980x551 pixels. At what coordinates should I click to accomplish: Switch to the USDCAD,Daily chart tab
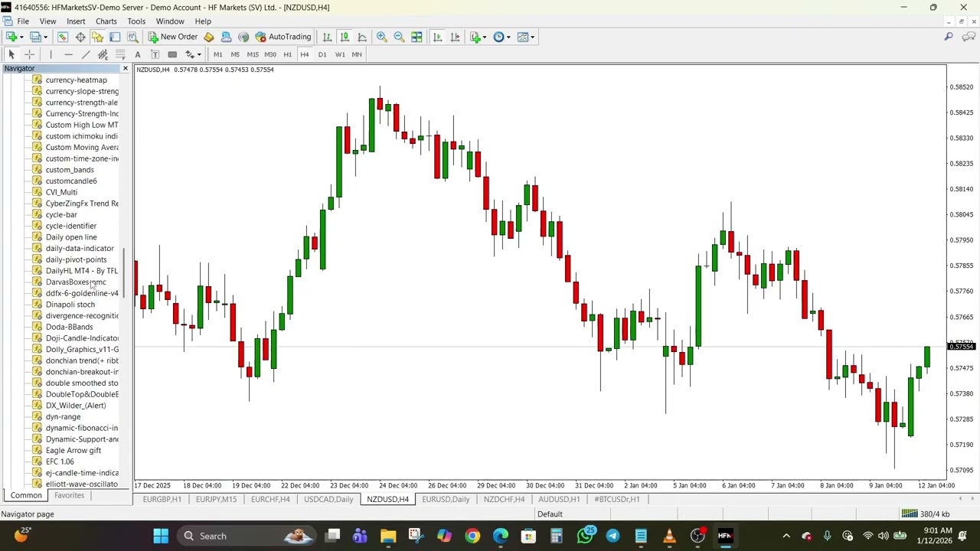(x=328, y=499)
